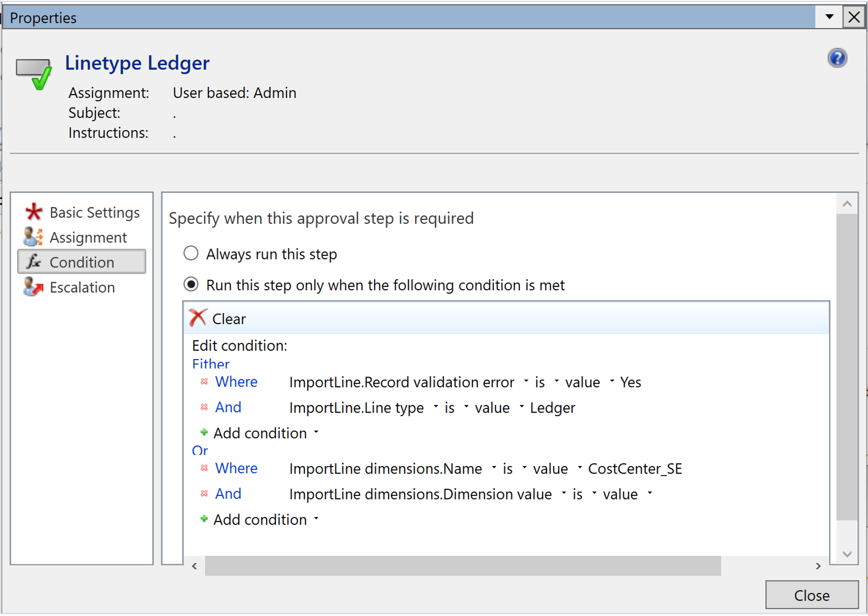Remove the Dimension value condition row
868x616 pixels.
(204, 493)
